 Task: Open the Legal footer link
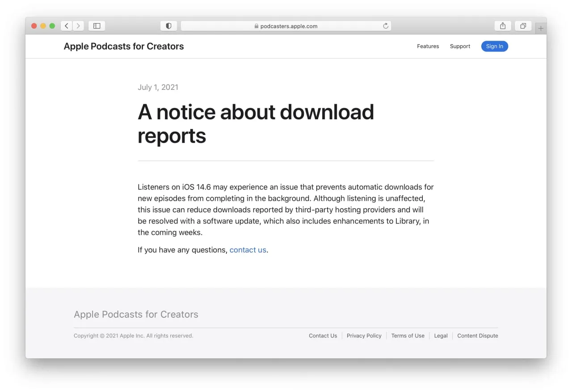pyautogui.click(x=441, y=336)
